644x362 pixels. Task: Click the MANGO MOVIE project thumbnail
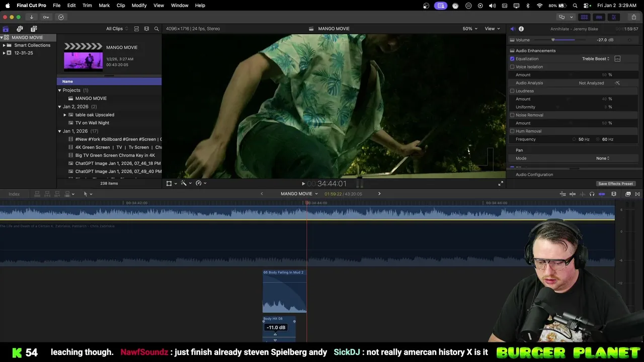pos(83,61)
